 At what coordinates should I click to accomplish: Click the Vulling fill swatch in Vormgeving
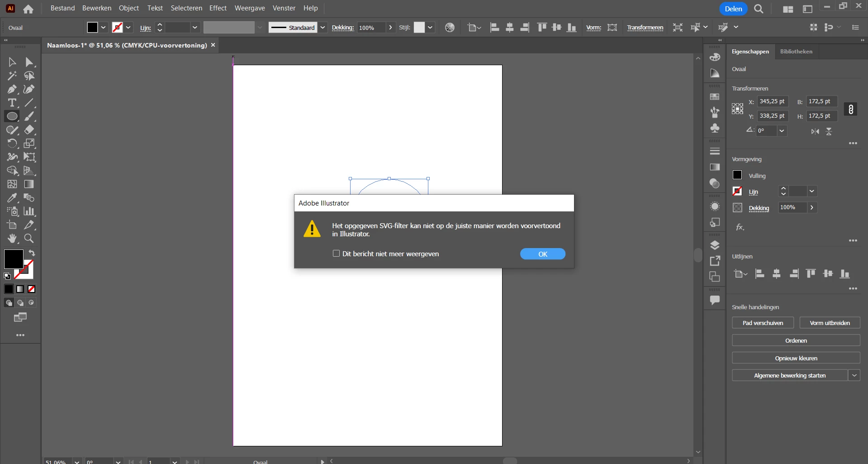[737, 175]
